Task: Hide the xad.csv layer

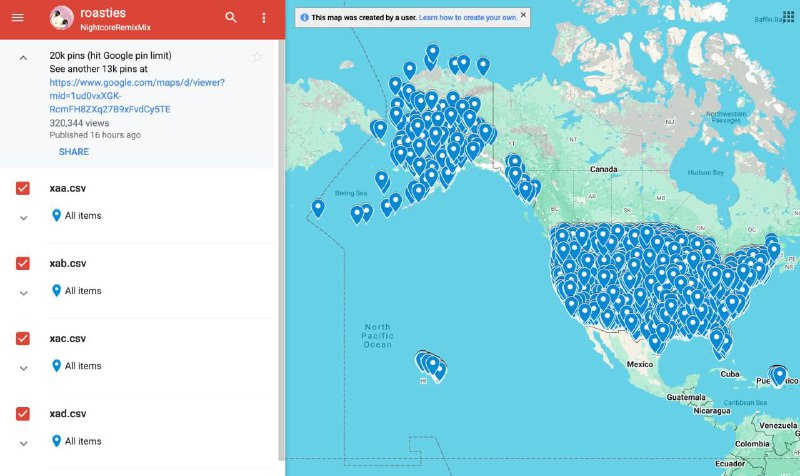Action: click(24, 413)
